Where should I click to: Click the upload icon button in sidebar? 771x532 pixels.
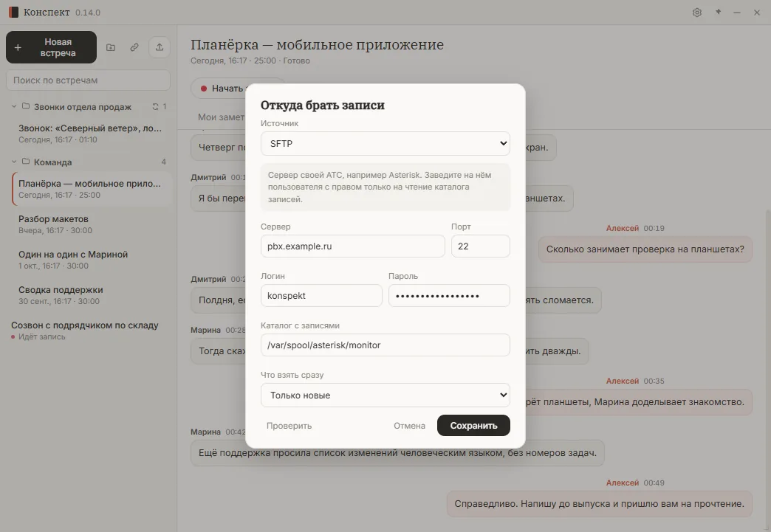160,47
